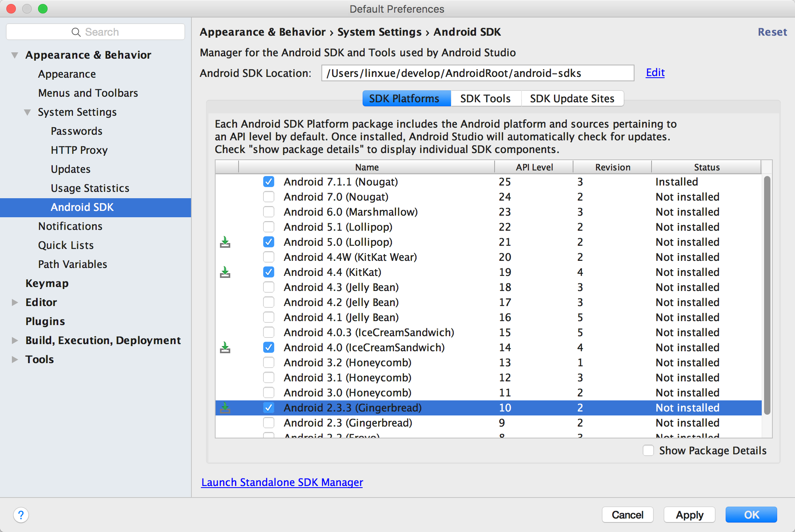Click the Apply button
Screen dimensions: 795x532
click(x=690, y=515)
